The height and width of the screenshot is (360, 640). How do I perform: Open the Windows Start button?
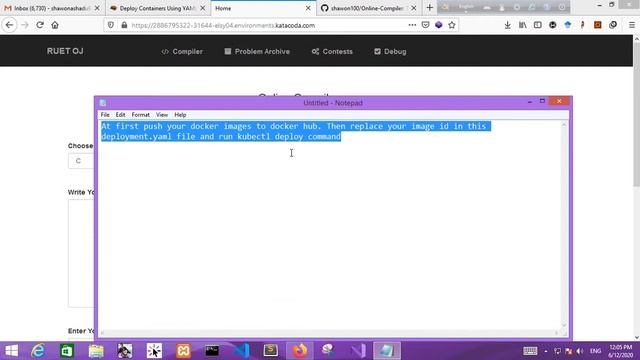coord(11,351)
